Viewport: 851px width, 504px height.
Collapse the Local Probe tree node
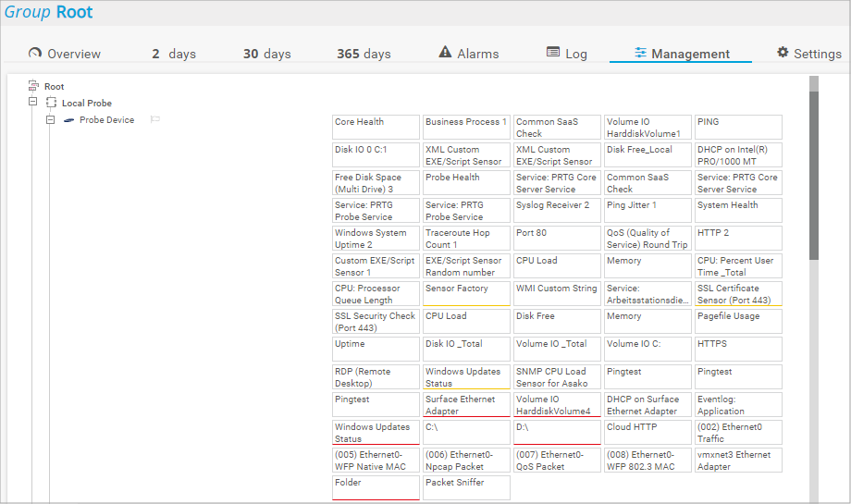tap(33, 103)
